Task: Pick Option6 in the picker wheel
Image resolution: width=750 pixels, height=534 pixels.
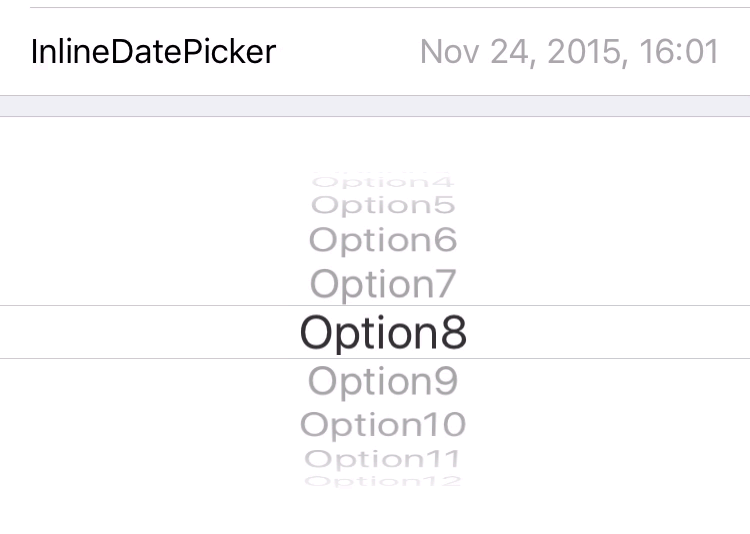Action: (383, 240)
